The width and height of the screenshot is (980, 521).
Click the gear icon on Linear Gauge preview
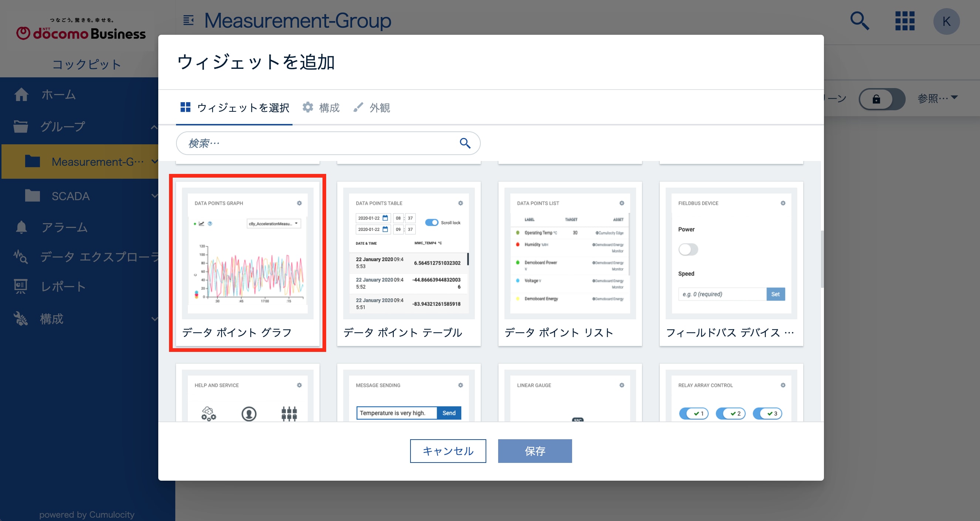click(622, 385)
